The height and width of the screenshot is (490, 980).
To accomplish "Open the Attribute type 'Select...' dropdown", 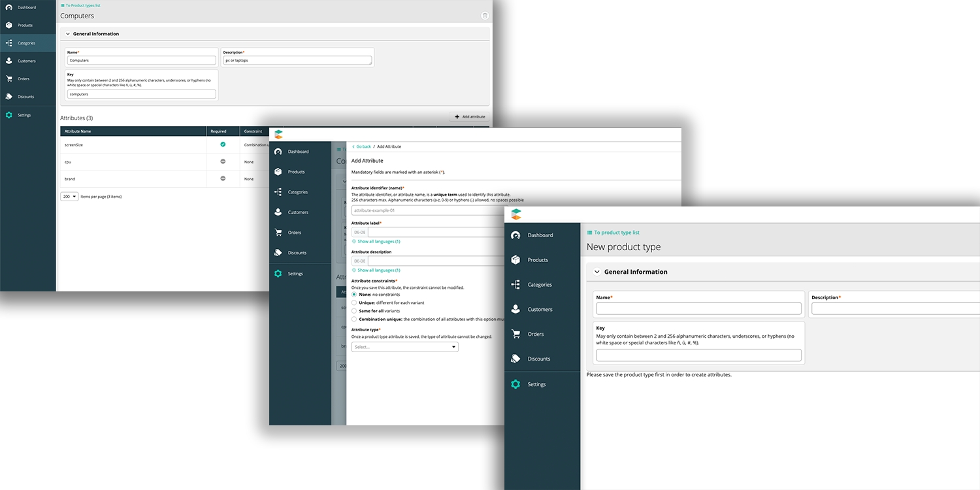I will click(x=405, y=347).
